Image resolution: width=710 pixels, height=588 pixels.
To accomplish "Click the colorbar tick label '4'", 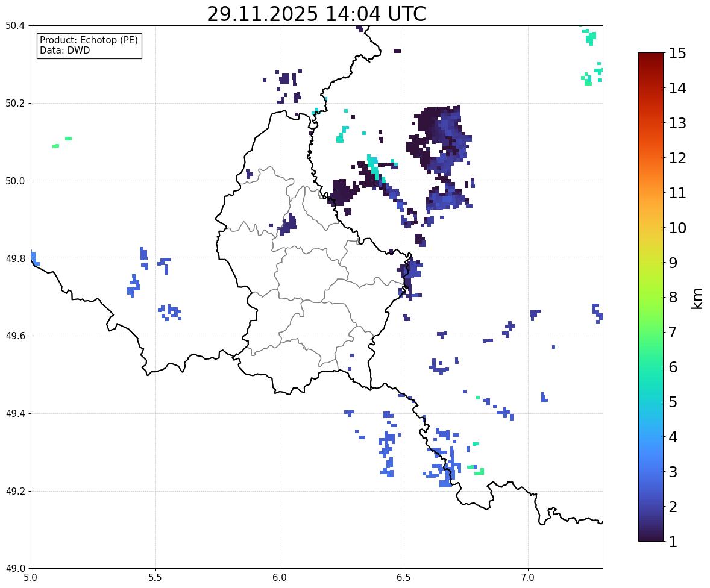I will [x=673, y=437].
